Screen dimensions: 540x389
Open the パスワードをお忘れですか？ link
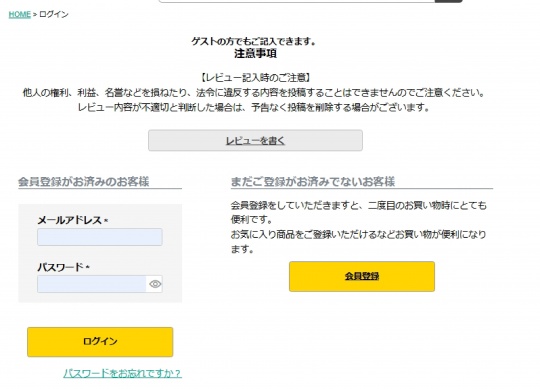[x=122, y=373]
